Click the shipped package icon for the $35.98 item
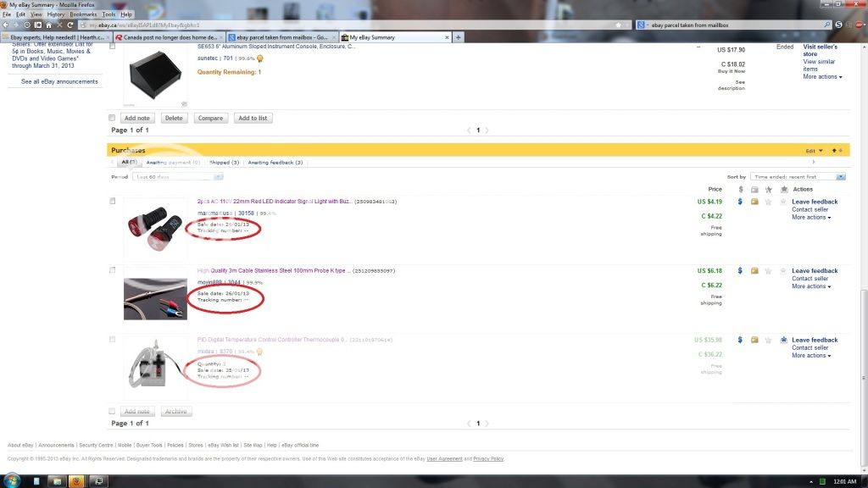 point(754,341)
